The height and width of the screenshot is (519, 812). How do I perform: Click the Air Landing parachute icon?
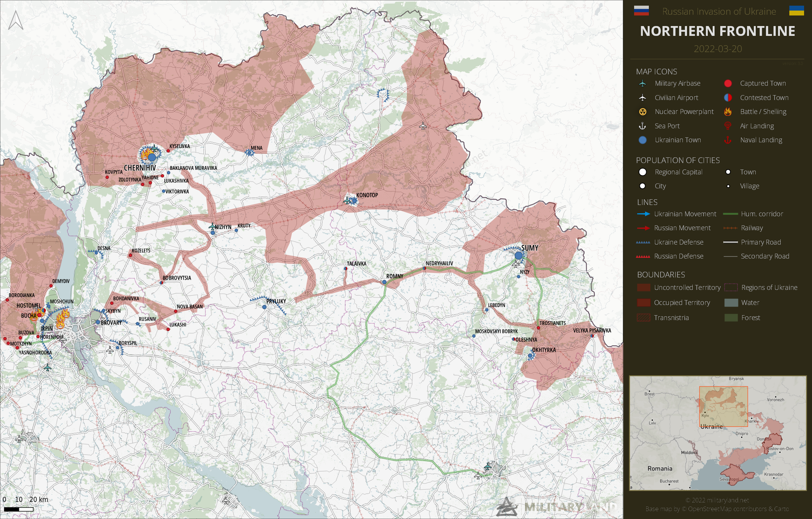[728, 126]
